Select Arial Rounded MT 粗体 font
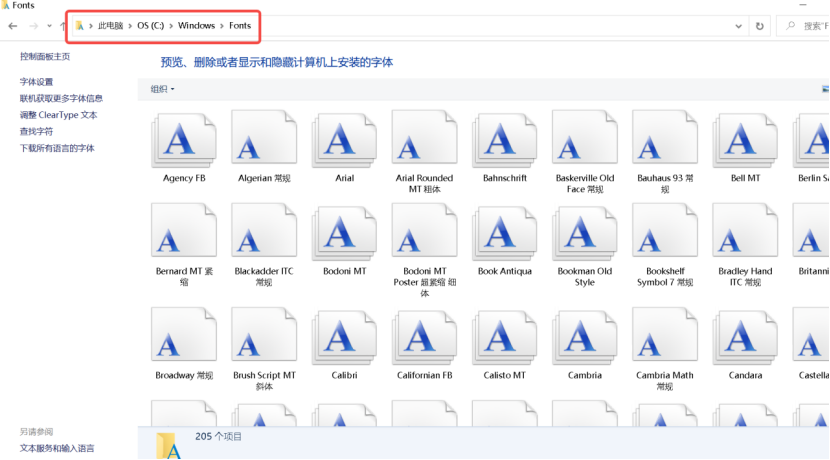830x460 pixels. coord(424,139)
